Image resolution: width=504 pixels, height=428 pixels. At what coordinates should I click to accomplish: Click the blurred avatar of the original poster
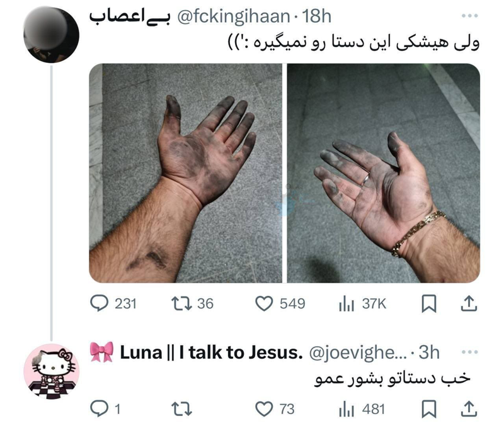[52, 35]
